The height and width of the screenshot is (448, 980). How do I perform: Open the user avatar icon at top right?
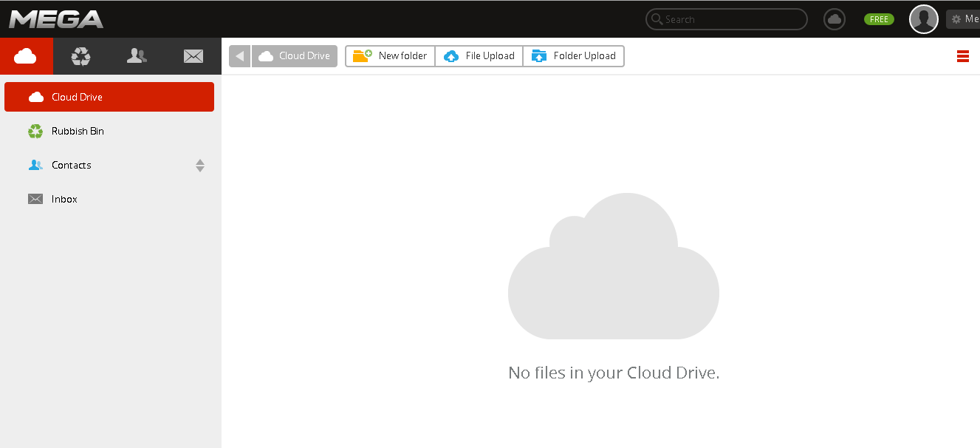923,18
